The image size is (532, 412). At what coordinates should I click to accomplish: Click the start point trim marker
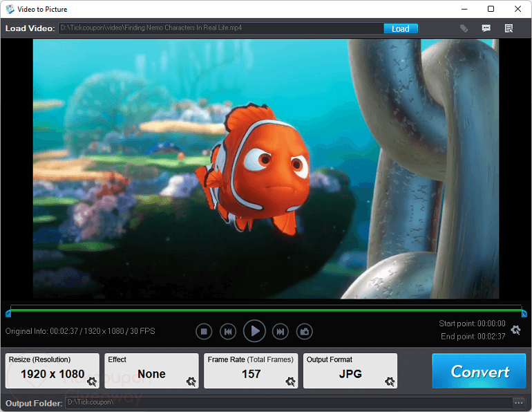8,313
